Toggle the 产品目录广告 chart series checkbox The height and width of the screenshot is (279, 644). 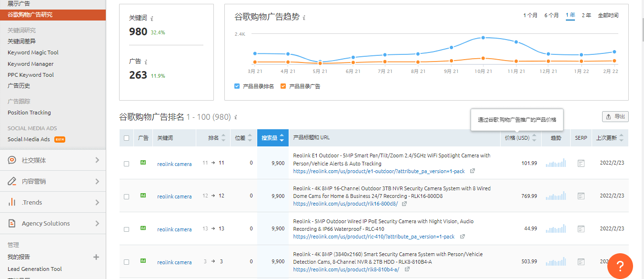[283, 86]
